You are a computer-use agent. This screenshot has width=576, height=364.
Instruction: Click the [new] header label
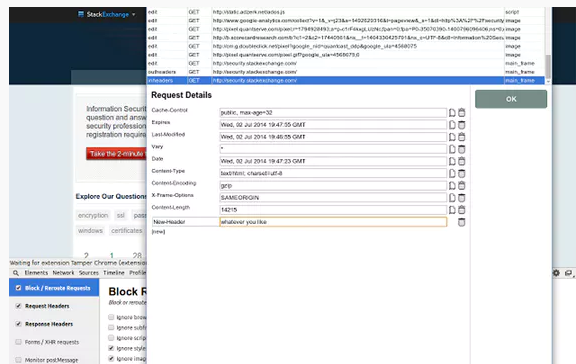tap(158, 232)
